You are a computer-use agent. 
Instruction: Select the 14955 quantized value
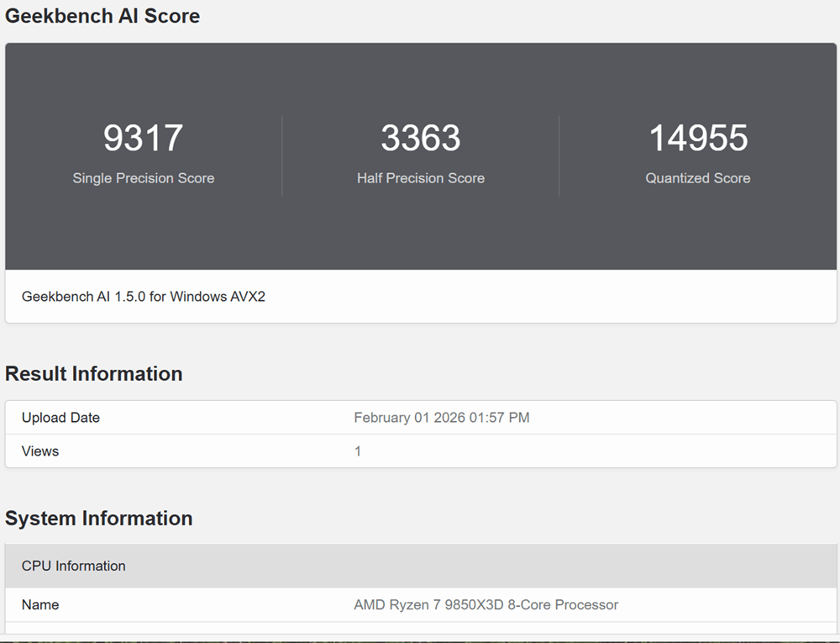(697, 138)
